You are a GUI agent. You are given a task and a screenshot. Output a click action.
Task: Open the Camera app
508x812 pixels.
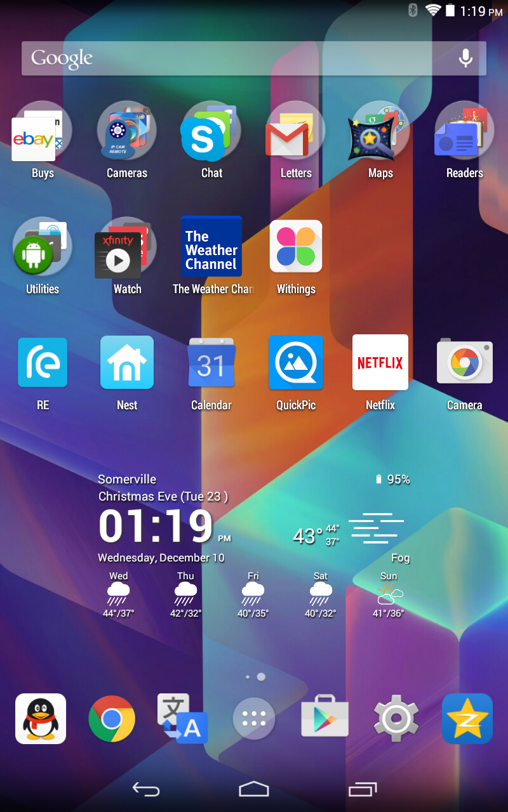[x=464, y=362]
